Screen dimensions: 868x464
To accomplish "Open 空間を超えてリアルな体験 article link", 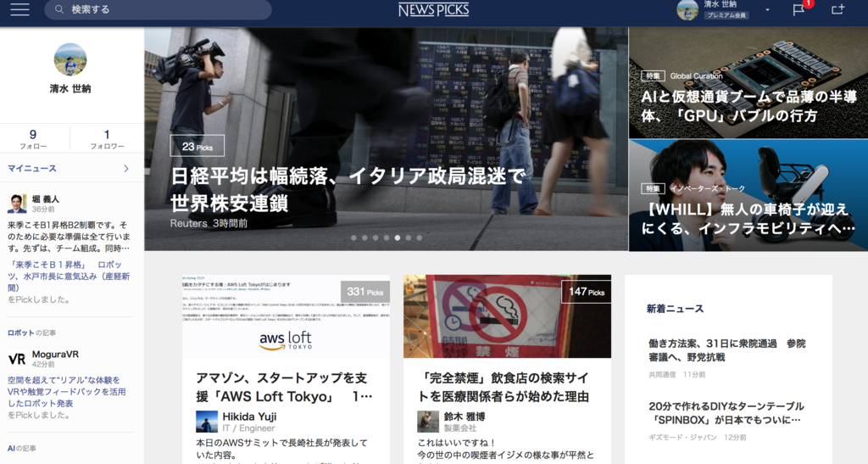I will click(x=67, y=391).
